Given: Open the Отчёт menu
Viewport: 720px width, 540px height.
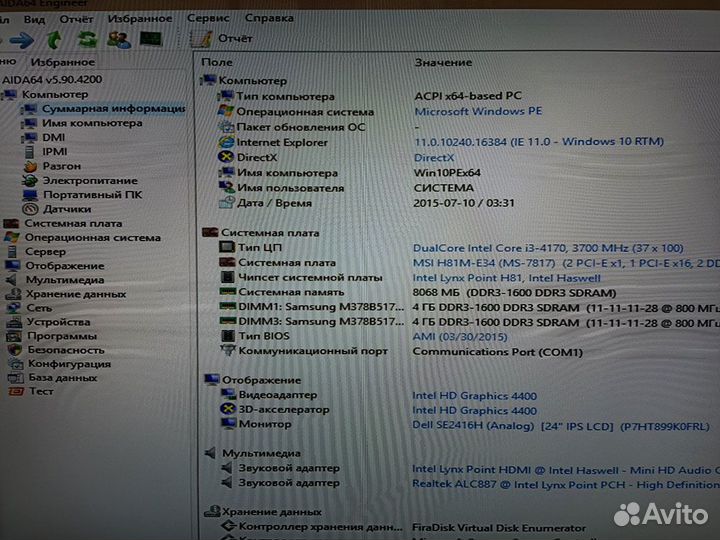Looking at the screenshot, I should tap(76, 19).
